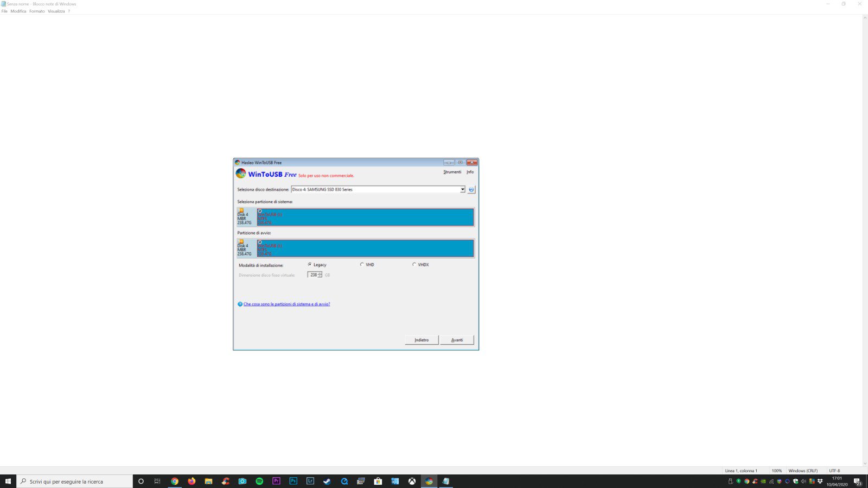This screenshot has height=488, width=868.
Task: Open Spotify from the taskbar
Action: click(259, 481)
